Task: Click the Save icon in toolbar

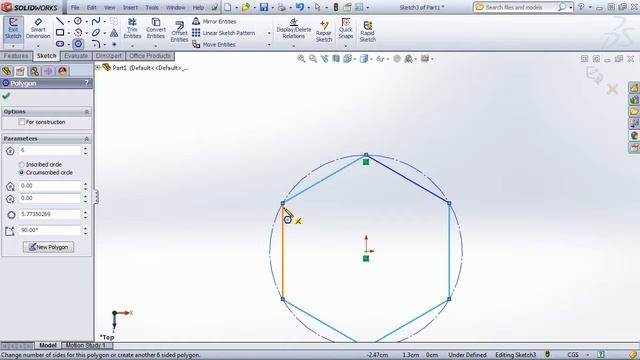Action: (x=264, y=7)
